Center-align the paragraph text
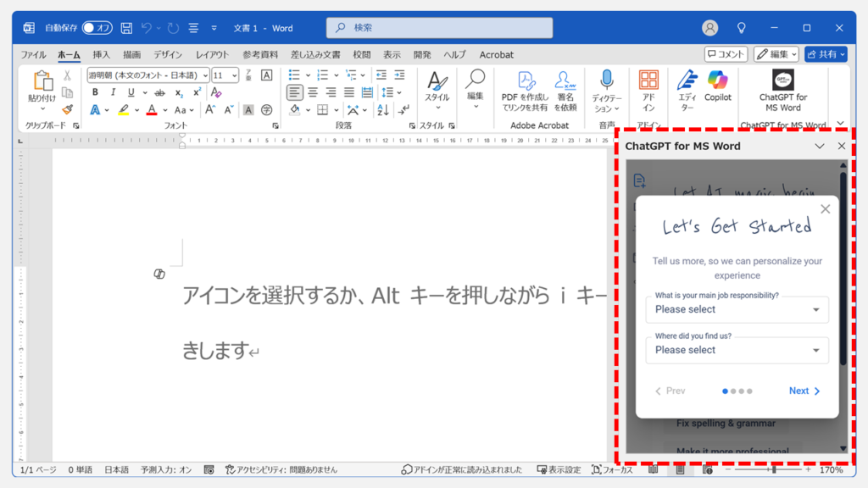 pyautogui.click(x=313, y=92)
